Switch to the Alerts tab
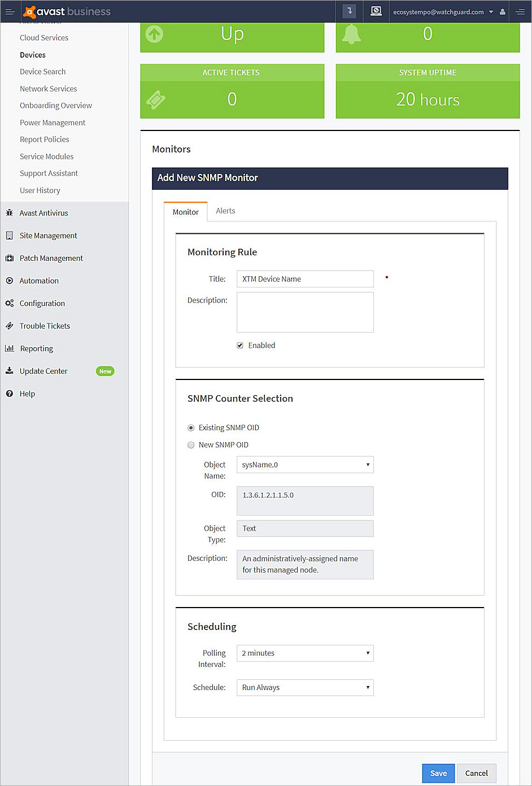Viewport: 532px width, 786px height. (225, 211)
